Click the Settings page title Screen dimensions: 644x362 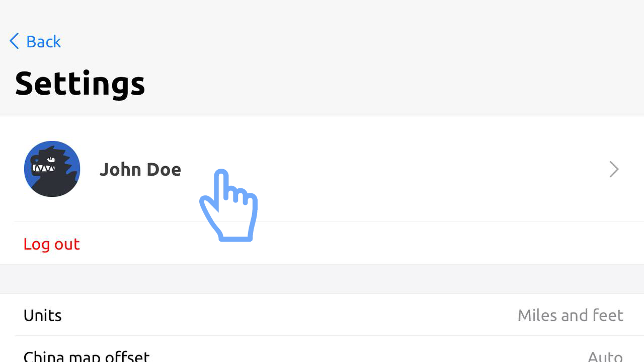coord(80,84)
